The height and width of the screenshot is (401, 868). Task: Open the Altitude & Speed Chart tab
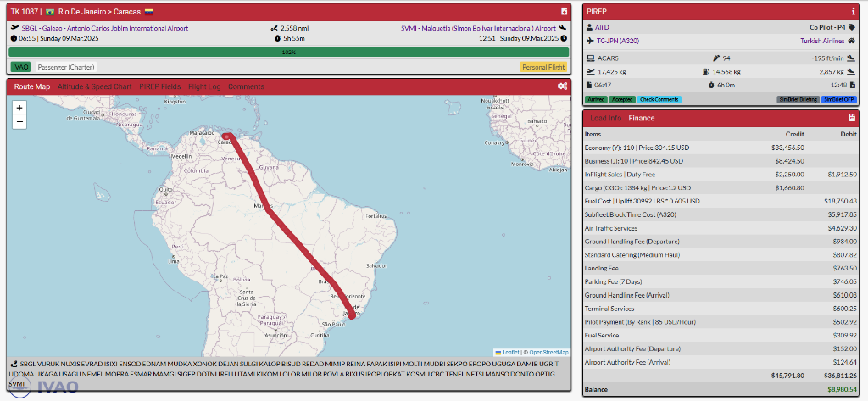pos(95,86)
